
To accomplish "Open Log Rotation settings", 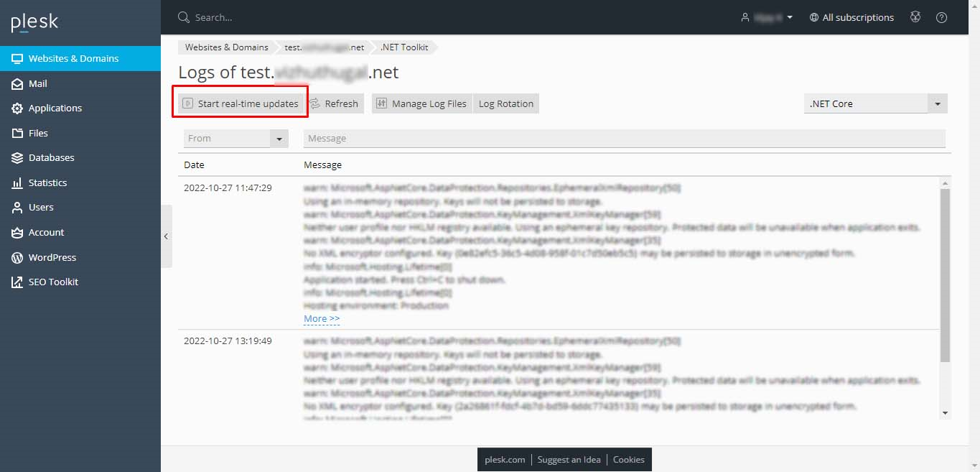I will 506,103.
